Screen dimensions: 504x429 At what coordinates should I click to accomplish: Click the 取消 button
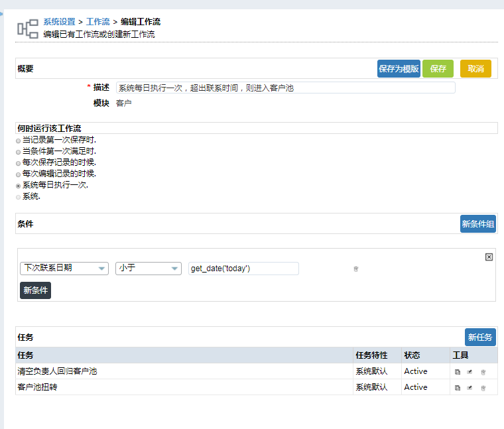tap(475, 68)
